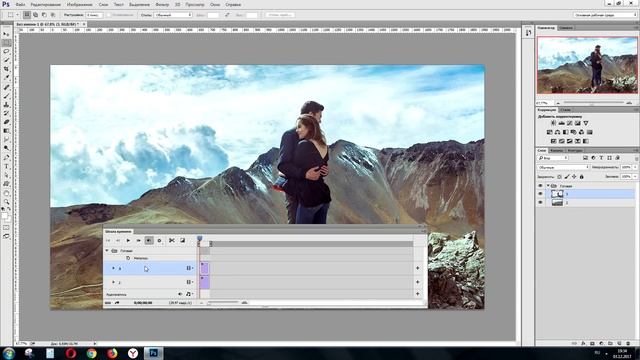Hide the selected top layer's eye icon
Image resolution: width=640 pixels, height=360 pixels.
pyautogui.click(x=540, y=194)
